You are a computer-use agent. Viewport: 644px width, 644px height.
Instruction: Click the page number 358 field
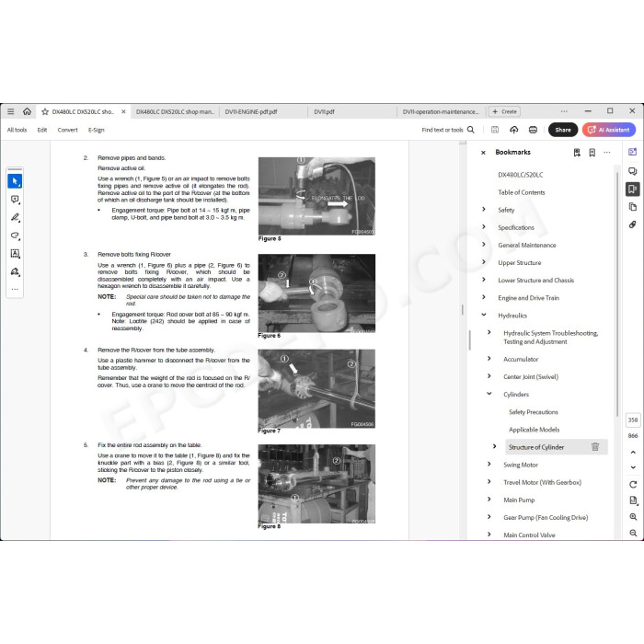[633, 420]
